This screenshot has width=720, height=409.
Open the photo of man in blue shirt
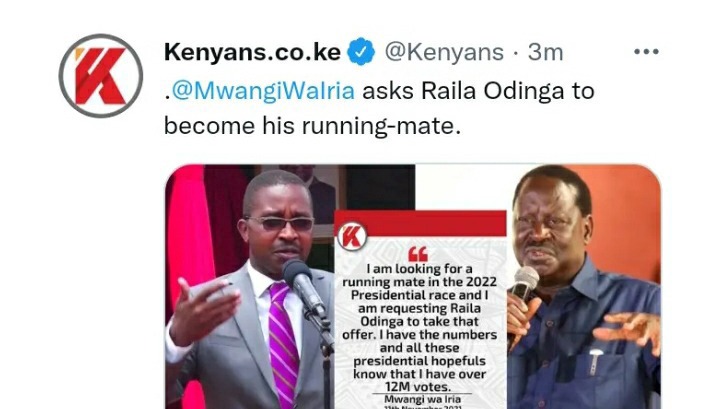[584, 287]
